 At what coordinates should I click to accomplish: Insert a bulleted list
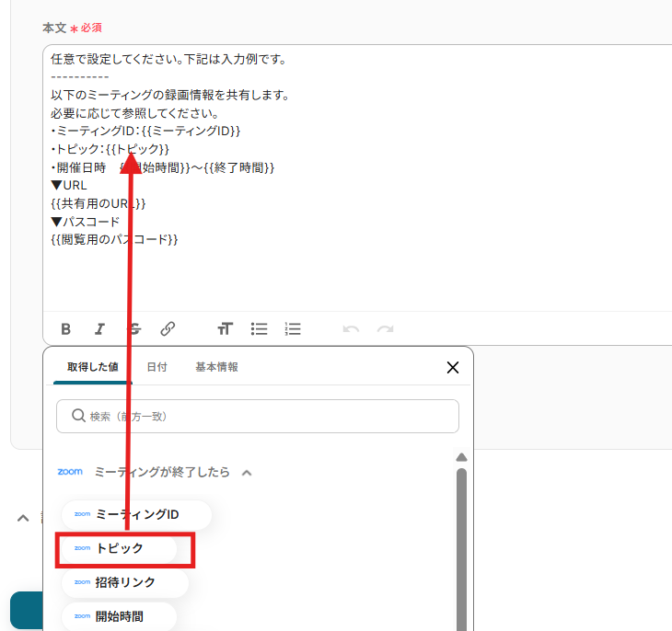click(x=260, y=328)
